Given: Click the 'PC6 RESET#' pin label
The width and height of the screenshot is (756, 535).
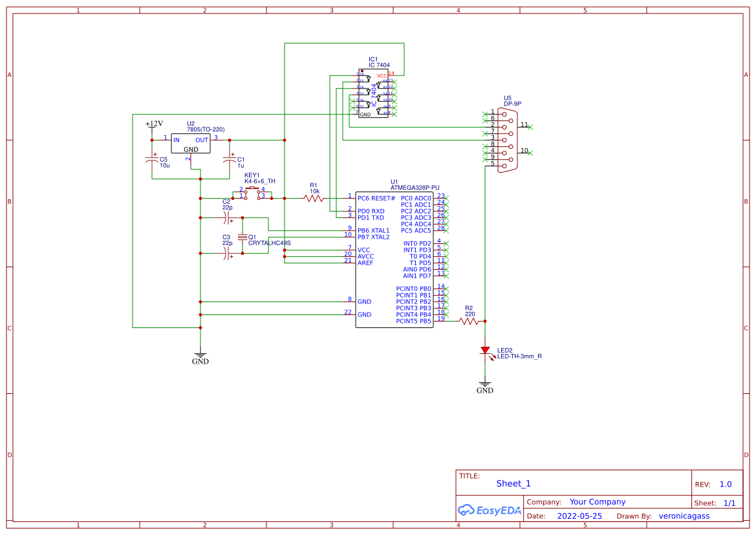Looking at the screenshot, I should (x=376, y=198).
